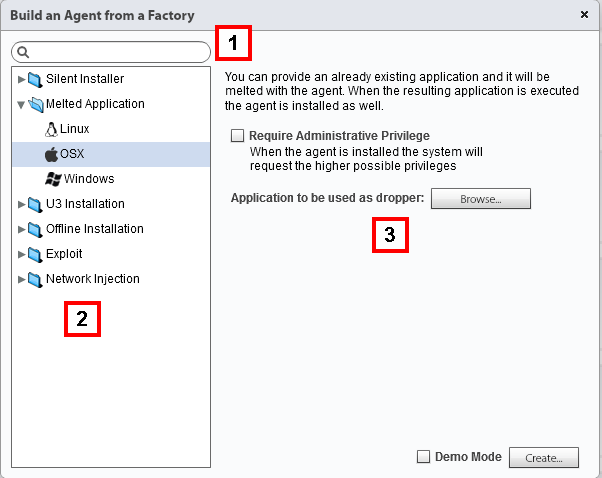This screenshot has height=478, width=602.
Task: Click the Create button
Action: point(544,458)
